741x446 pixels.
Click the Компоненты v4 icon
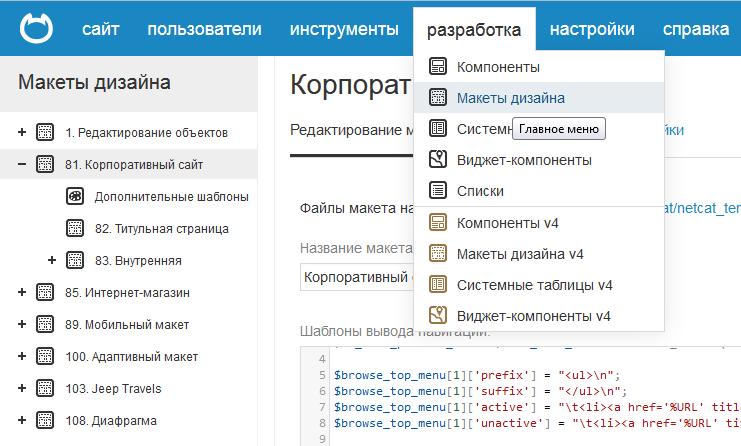[x=437, y=222]
